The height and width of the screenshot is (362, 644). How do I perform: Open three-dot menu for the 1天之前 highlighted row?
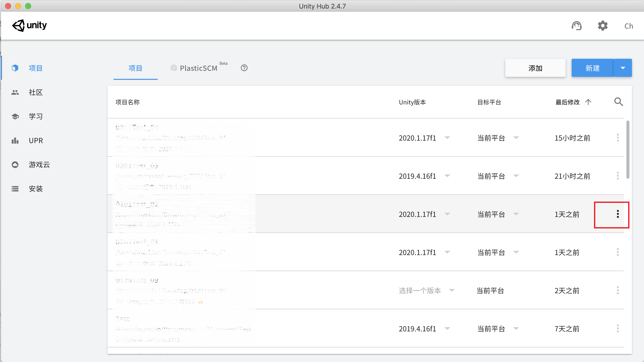[618, 214]
